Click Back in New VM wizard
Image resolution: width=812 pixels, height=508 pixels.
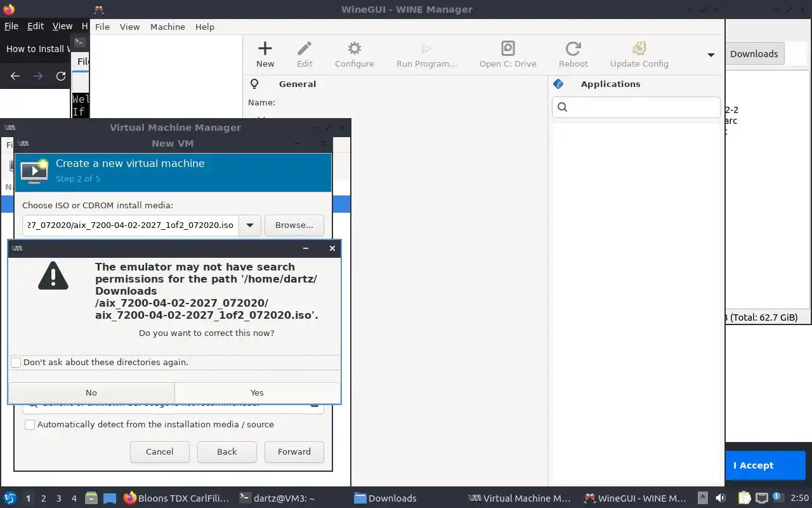226,451
